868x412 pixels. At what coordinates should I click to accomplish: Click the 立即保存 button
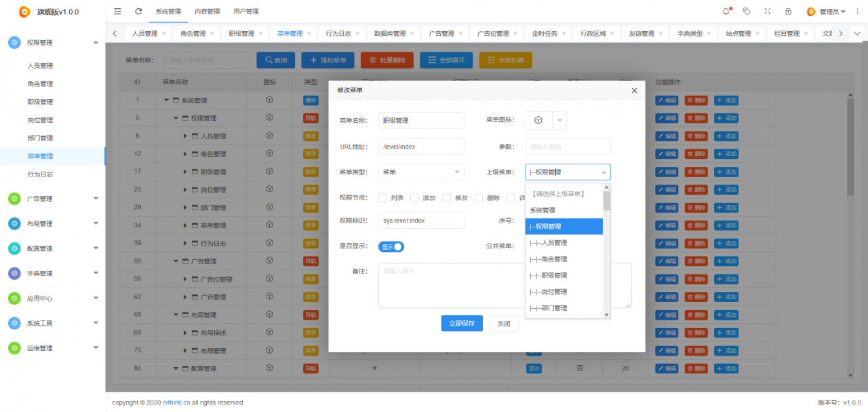pyautogui.click(x=462, y=324)
